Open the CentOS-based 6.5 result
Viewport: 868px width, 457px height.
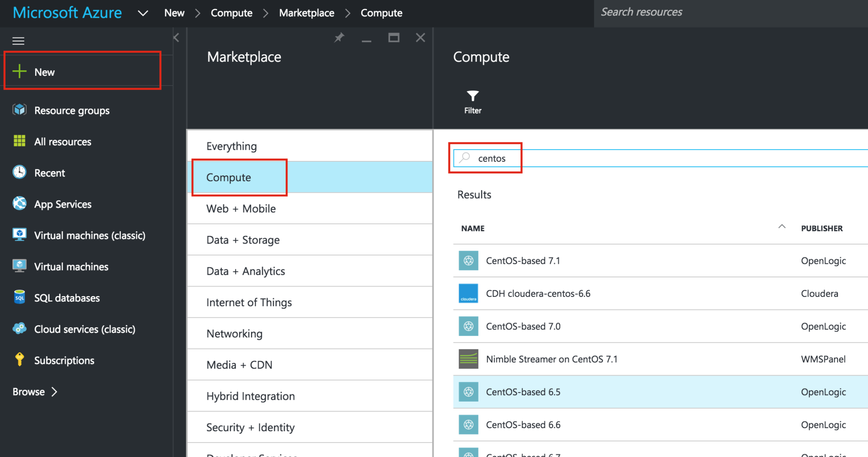click(523, 392)
